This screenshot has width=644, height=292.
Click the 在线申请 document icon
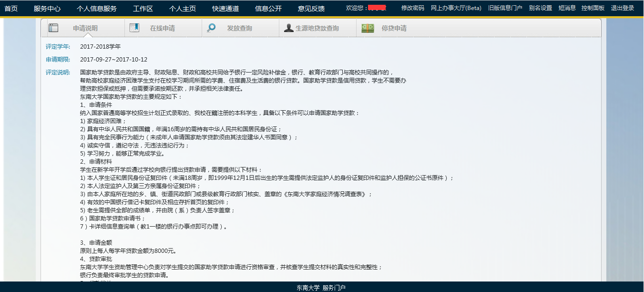(134, 28)
